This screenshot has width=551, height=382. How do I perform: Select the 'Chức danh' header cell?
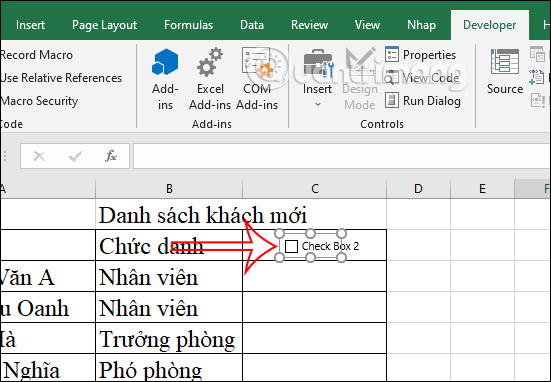pyautogui.click(x=169, y=245)
